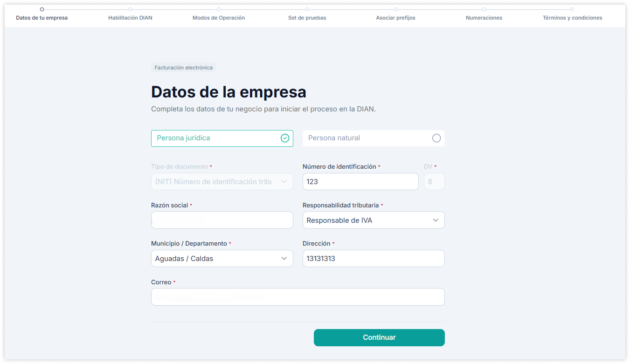630x364 pixels.
Task: Go to the Numeraciones step
Action: (484, 18)
